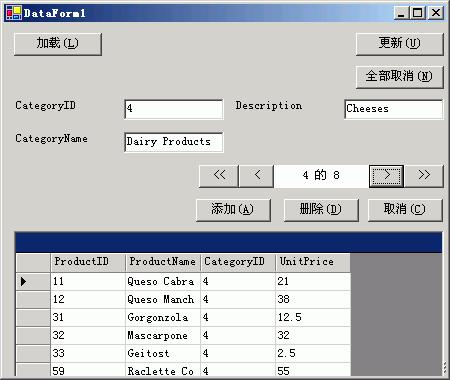Click the 'Mascarpone' product name cell
The height and width of the screenshot is (380, 450).
tap(163, 336)
